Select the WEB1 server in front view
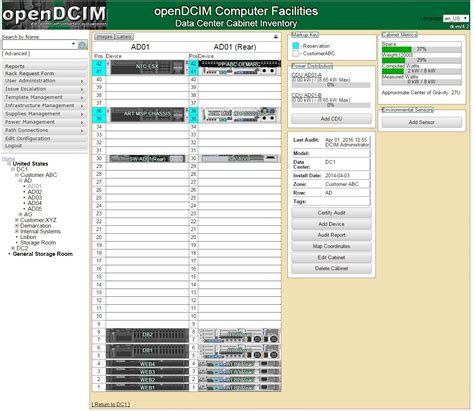Screen dimensions: 474x411 pos(147,388)
